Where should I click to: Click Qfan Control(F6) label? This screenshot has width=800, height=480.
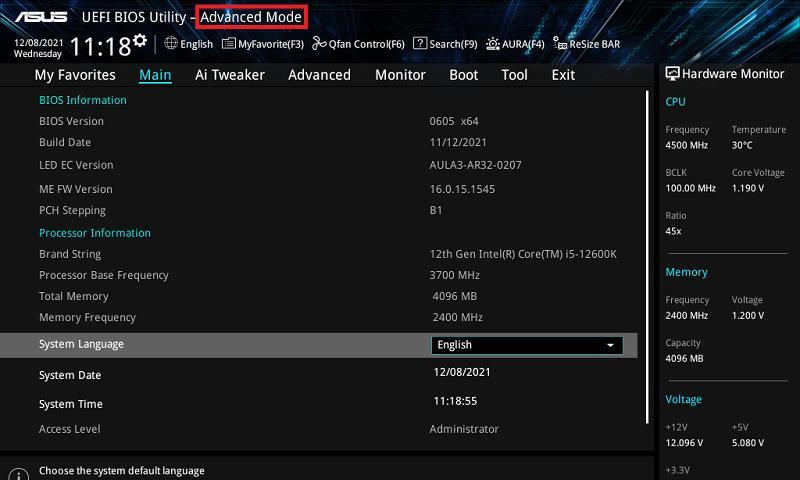point(367,44)
